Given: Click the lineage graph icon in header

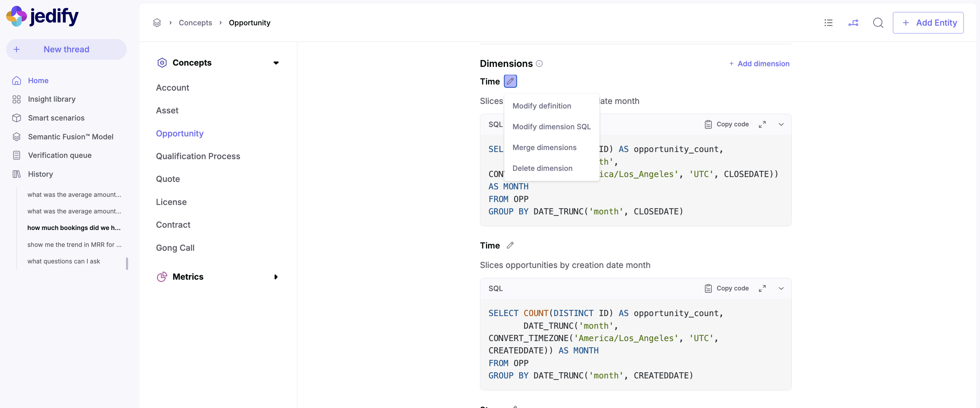Looking at the screenshot, I should tap(853, 23).
